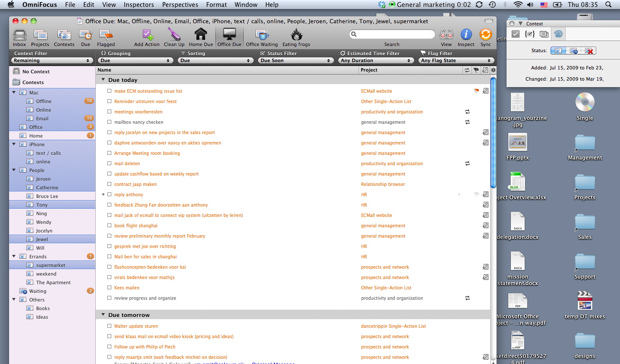Click the toolbar search field
The width and height of the screenshot is (620, 364).
[392, 34]
